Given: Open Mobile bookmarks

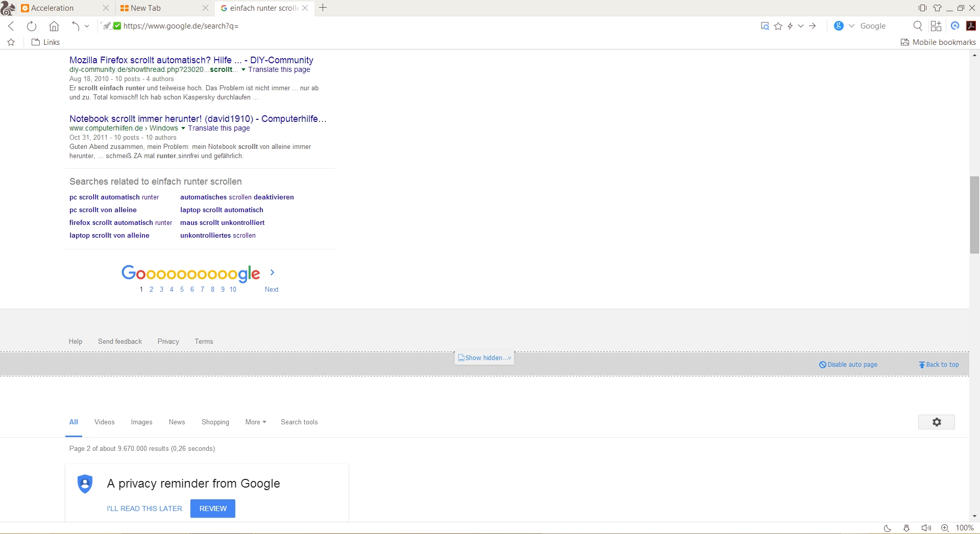Looking at the screenshot, I should (938, 42).
